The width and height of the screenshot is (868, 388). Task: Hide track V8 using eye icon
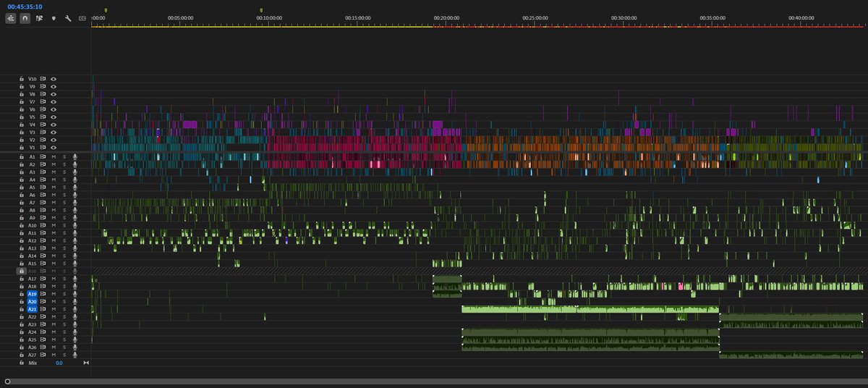coord(54,94)
